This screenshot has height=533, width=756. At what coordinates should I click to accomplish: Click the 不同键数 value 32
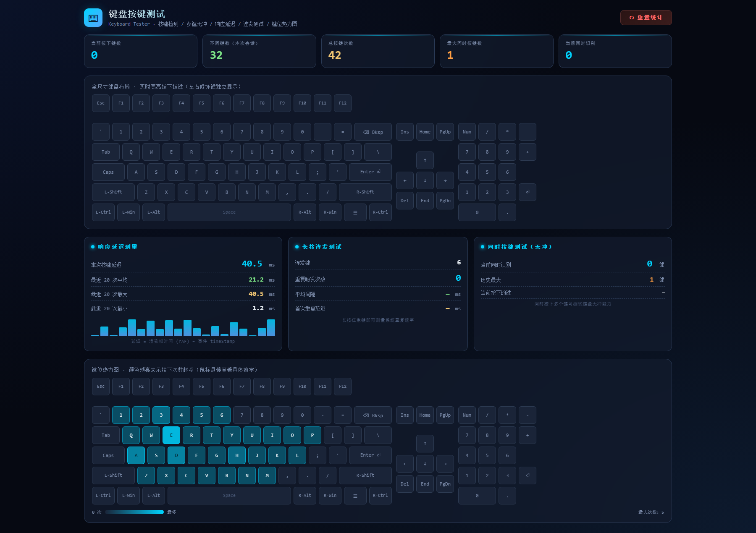tap(216, 55)
